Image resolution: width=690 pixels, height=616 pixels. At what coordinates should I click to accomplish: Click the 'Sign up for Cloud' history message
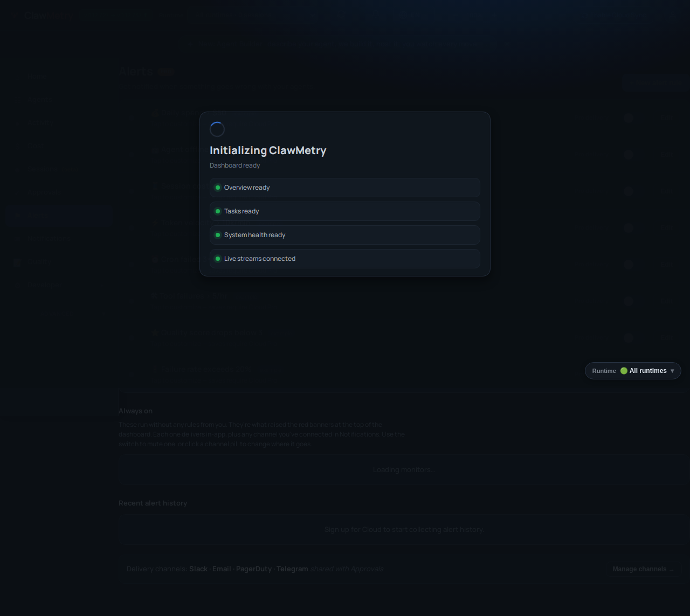point(404,530)
